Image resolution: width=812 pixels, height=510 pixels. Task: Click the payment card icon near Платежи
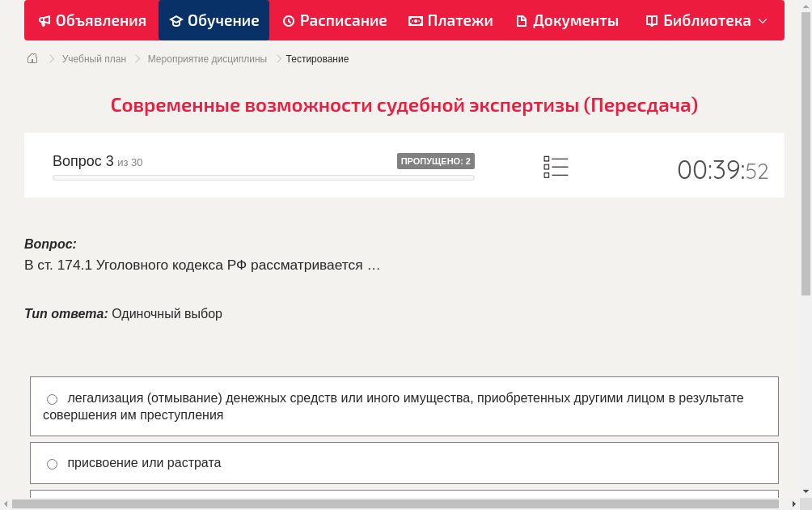pos(415,20)
